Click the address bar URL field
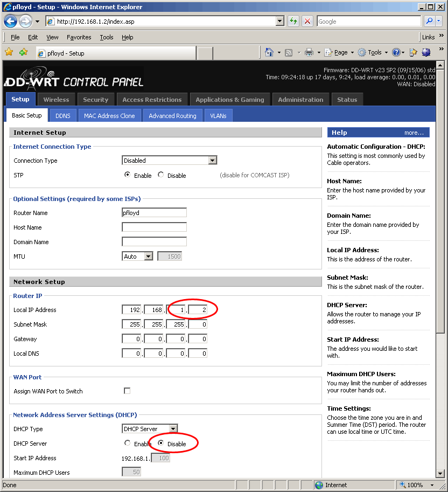 click(165, 22)
